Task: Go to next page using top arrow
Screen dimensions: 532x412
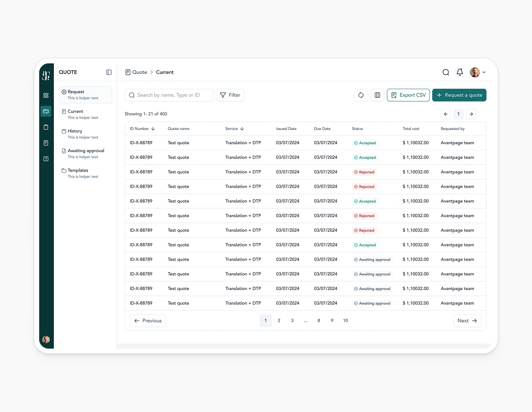Action: (471, 114)
